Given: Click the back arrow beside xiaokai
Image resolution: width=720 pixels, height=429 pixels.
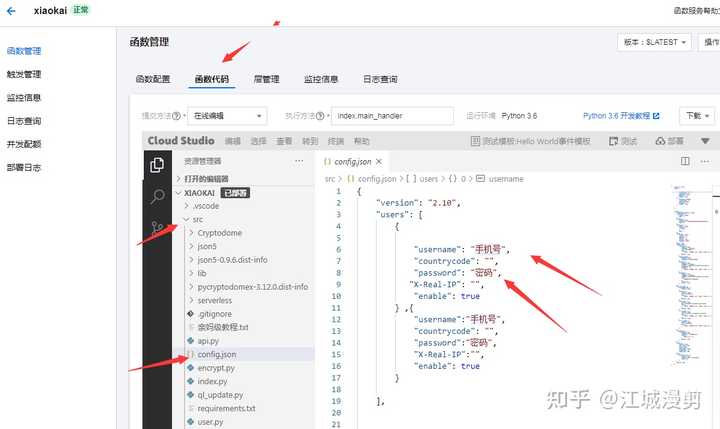Looking at the screenshot, I should coord(11,11).
